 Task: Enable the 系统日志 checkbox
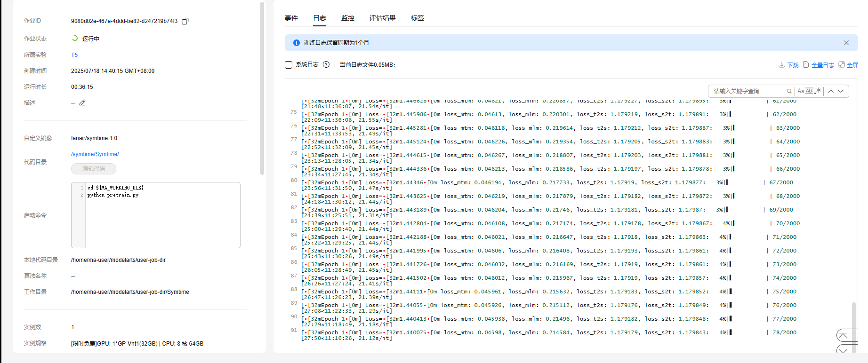point(289,65)
